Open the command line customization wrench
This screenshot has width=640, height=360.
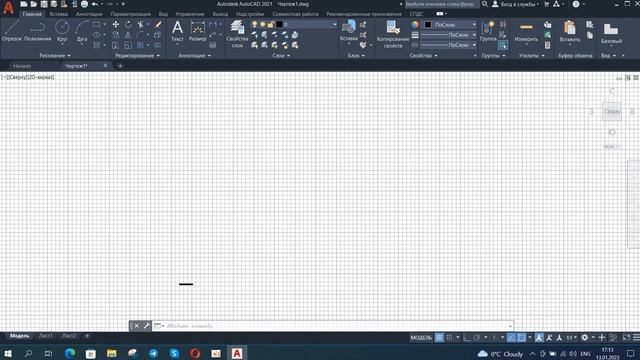[147, 326]
